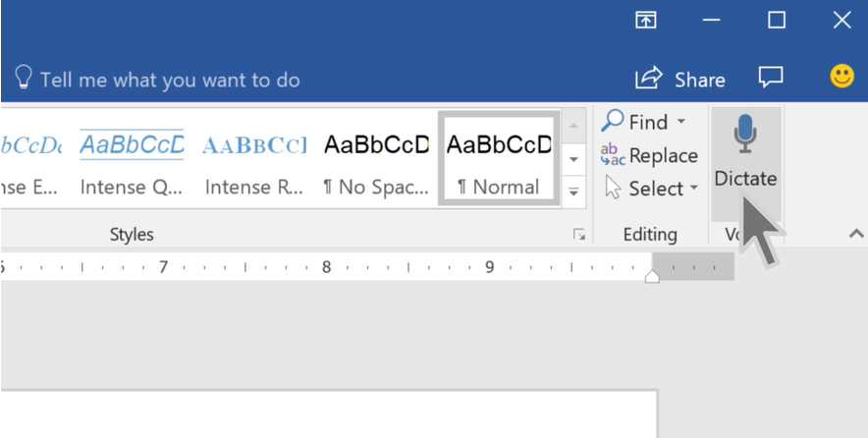Click the right indent marker on ruler
Screen dimensions: 868x438
click(x=651, y=277)
